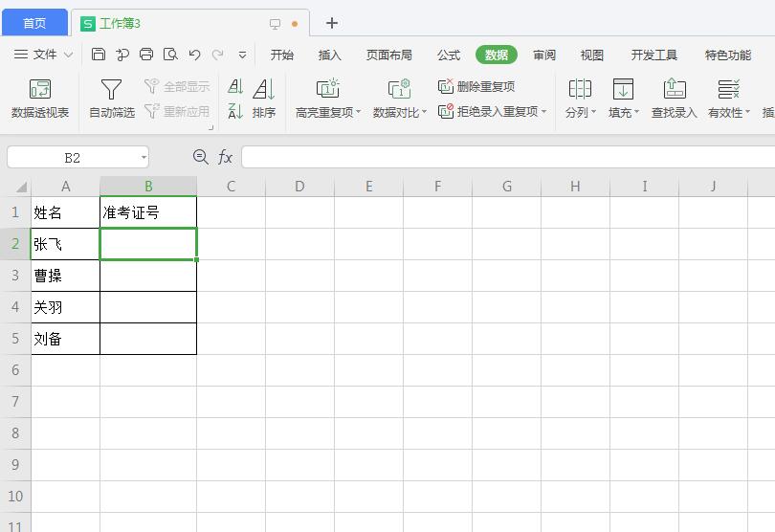Switch to the 页面布局 ribbon tab

click(389, 55)
